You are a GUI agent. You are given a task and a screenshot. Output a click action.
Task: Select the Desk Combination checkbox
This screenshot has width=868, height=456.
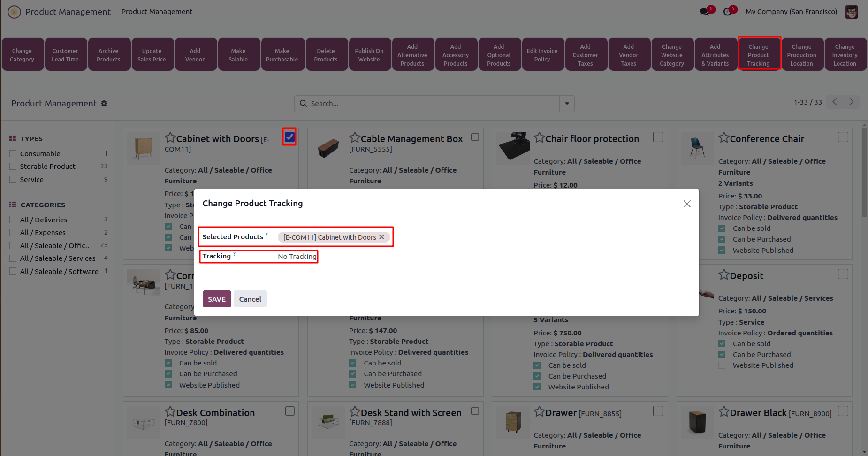click(290, 411)
